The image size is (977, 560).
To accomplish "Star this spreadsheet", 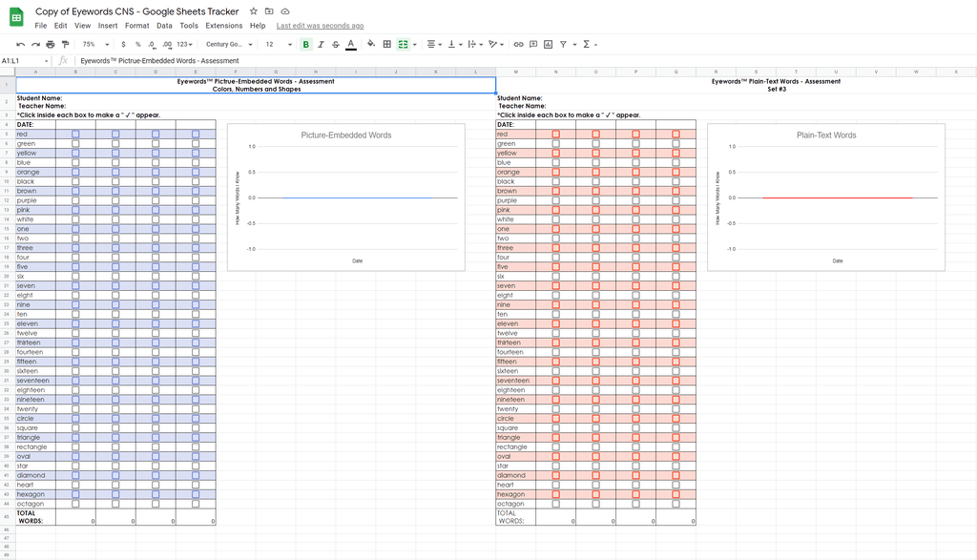I will [254, 11].
